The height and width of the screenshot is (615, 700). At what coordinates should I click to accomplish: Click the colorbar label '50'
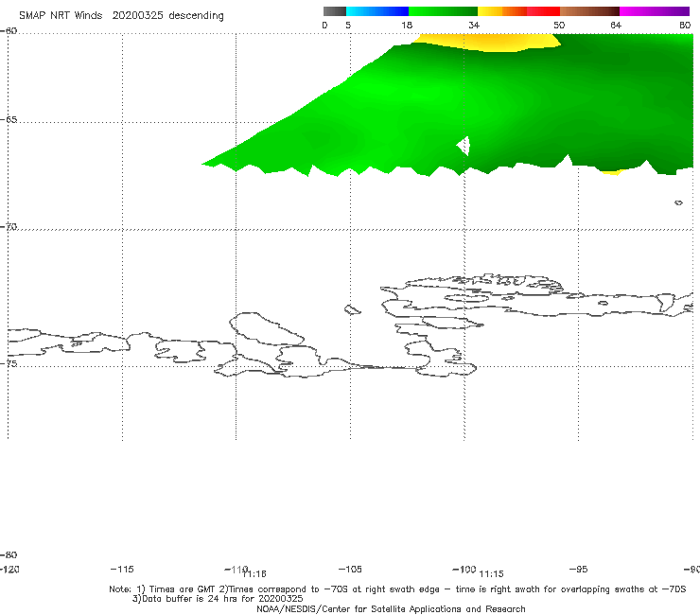[x=559, y=25]
